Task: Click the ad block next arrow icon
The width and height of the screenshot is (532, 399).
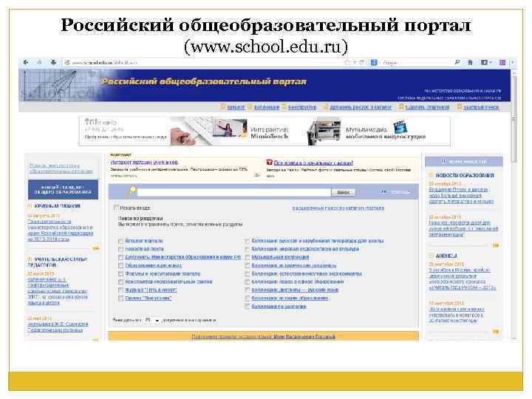Action: (x=257, y=175)
